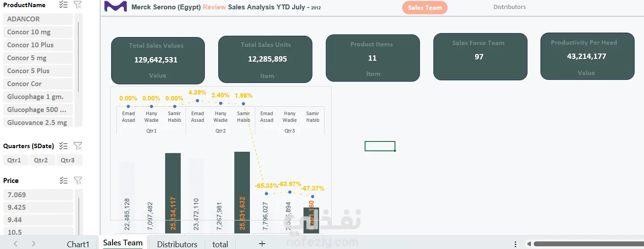Screen dimensions: 644x249
Task: Add a new sheet with plus icon
Action: tap(262, 244)
